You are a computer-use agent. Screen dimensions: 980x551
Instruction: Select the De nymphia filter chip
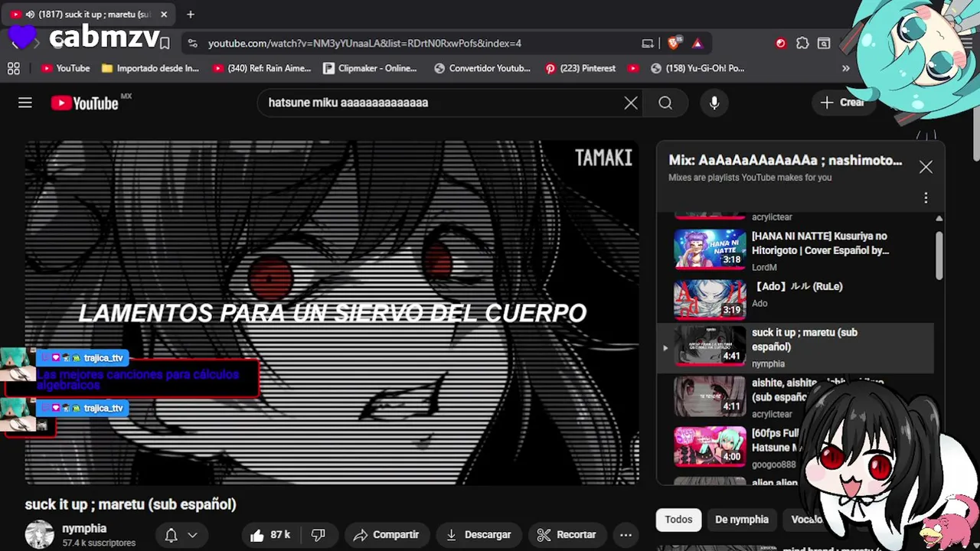(742, 520)
